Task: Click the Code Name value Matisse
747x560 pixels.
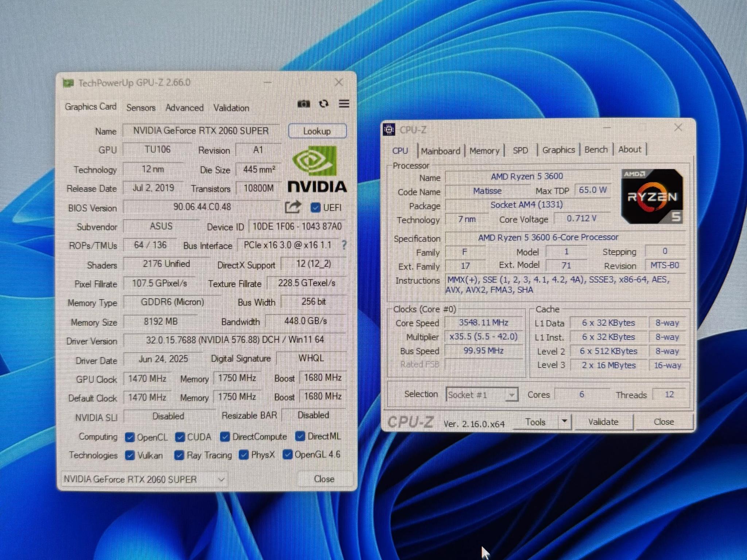Action: coord(487,191)
